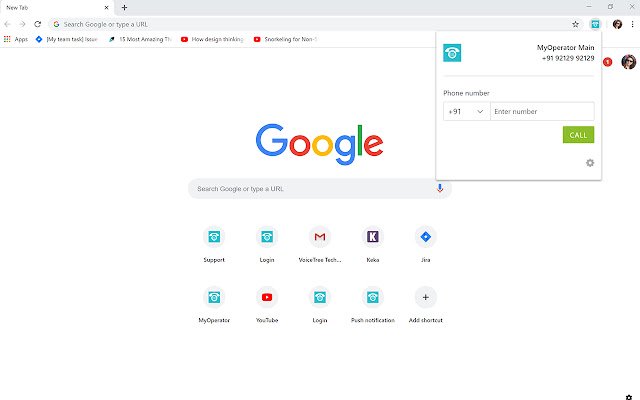Open the second-row Login shortcut tile
Screen dimensions: 640x400
click(x=320, y=304)
